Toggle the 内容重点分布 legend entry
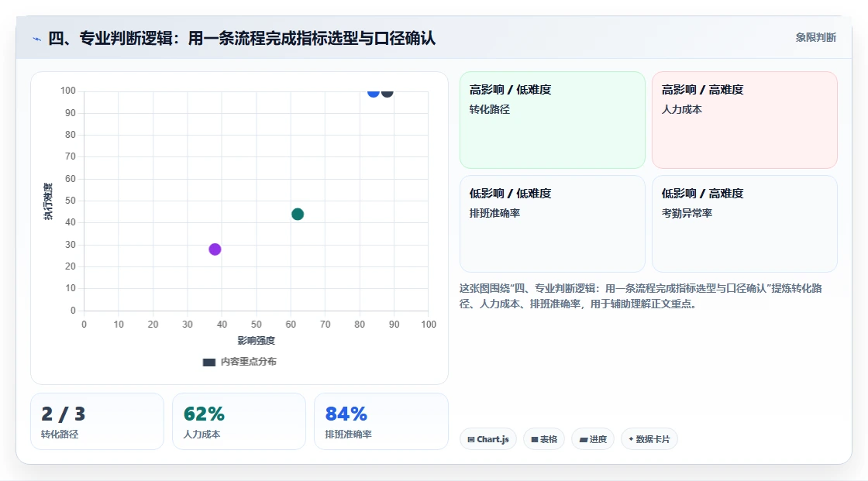 pyautogui.click(x=239, y=362)
